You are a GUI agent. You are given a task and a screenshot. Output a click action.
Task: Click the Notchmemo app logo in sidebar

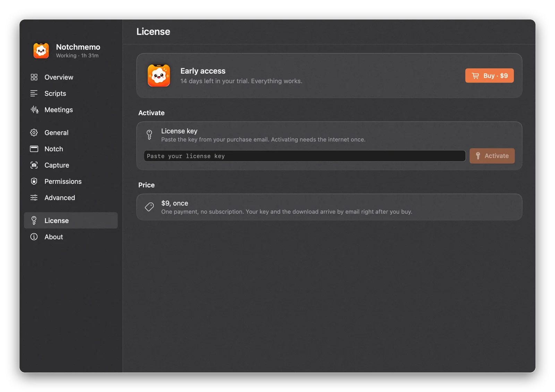(x=41, y=51)
